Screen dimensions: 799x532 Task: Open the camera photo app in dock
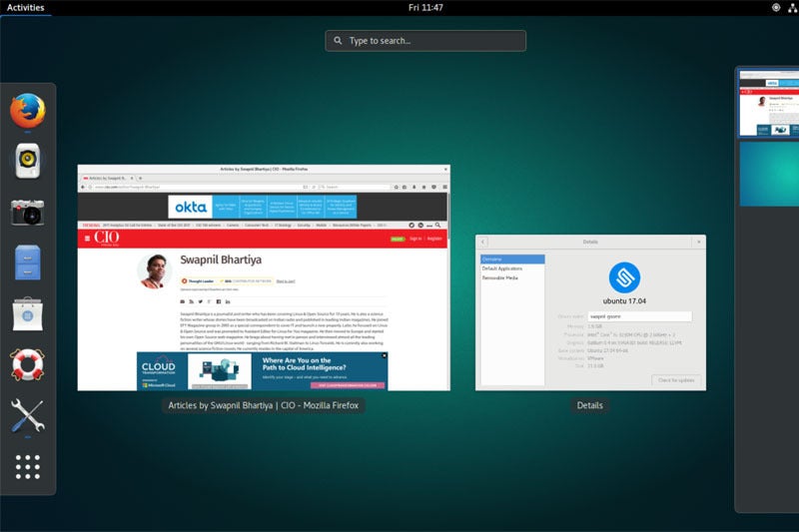click(28, 212)
